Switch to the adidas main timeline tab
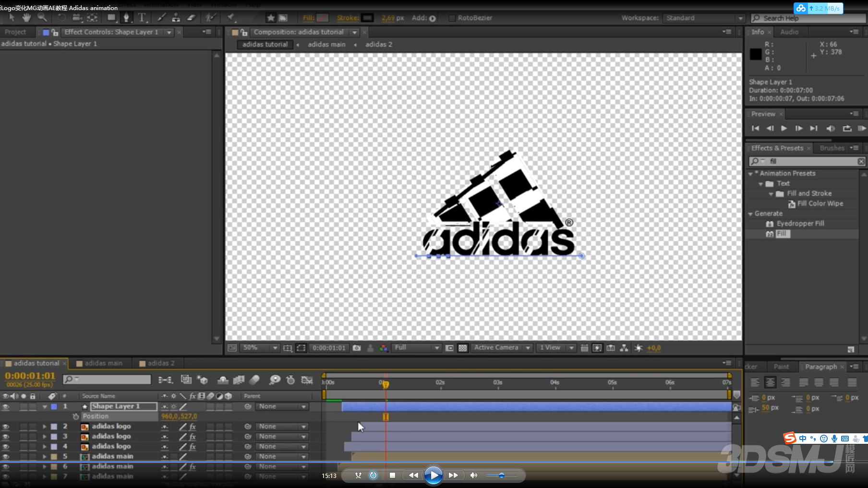The image size is (868, 488). (x=103, y=363)
